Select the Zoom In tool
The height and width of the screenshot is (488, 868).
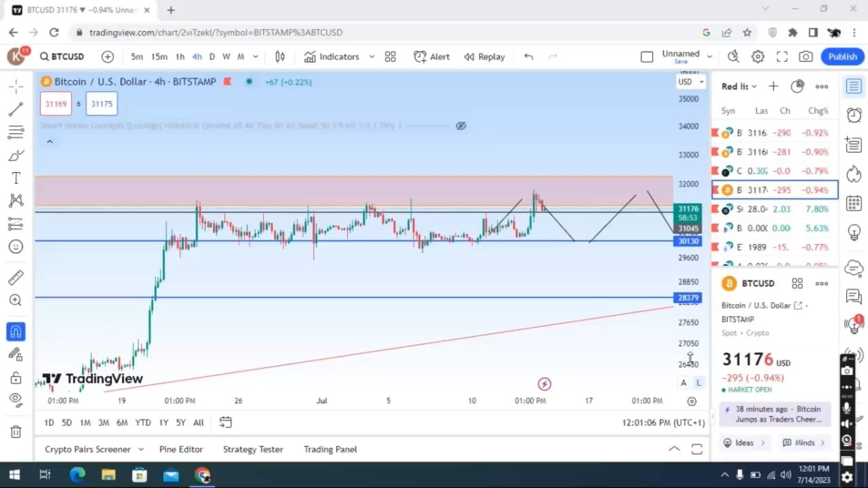tap(16, 300)
